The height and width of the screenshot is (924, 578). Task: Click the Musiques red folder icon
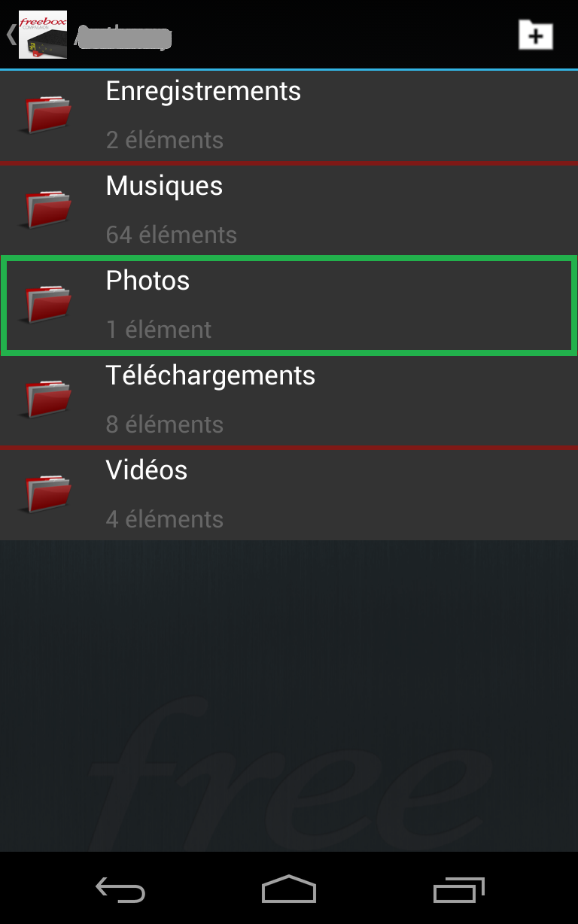47,209
